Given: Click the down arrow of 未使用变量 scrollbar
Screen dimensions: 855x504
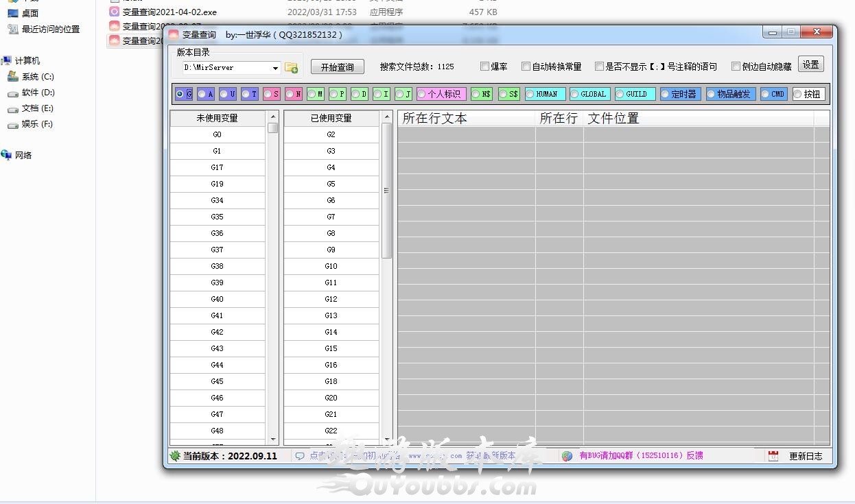Looking at the screenshot, I should pos(273,439).
